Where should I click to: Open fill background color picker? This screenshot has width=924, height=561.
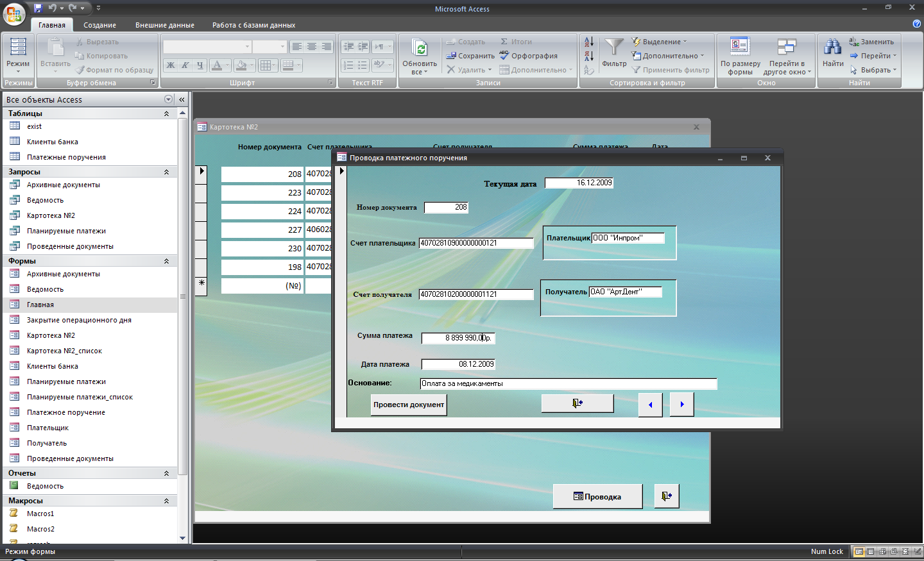[x=244, y=65]
